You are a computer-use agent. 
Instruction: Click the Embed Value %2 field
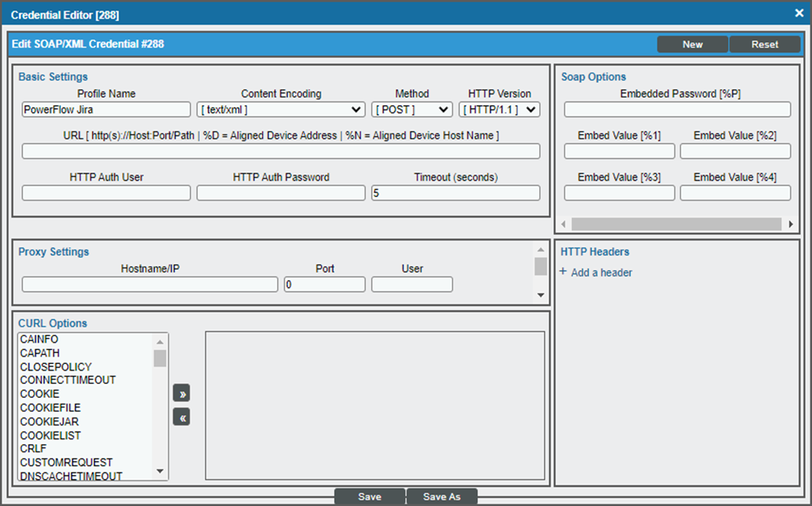(x=736, y=151)
